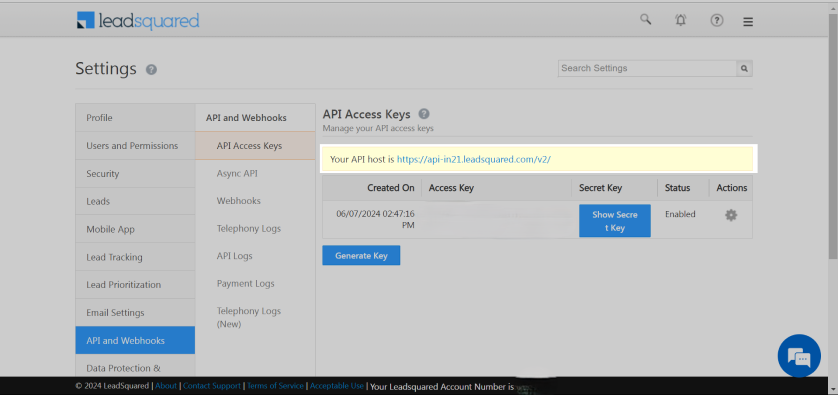Click the Actions column header

pyautogui.click(x=731, y=188)
